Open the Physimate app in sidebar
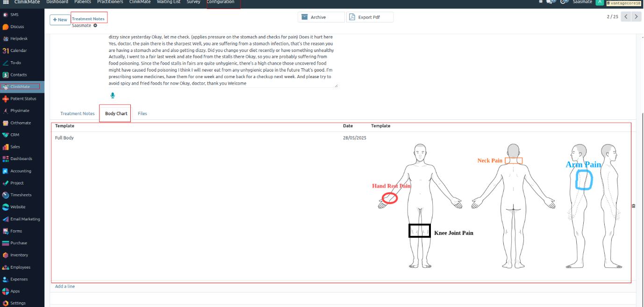This screenshot has width=644, height=307. [20, 111]
